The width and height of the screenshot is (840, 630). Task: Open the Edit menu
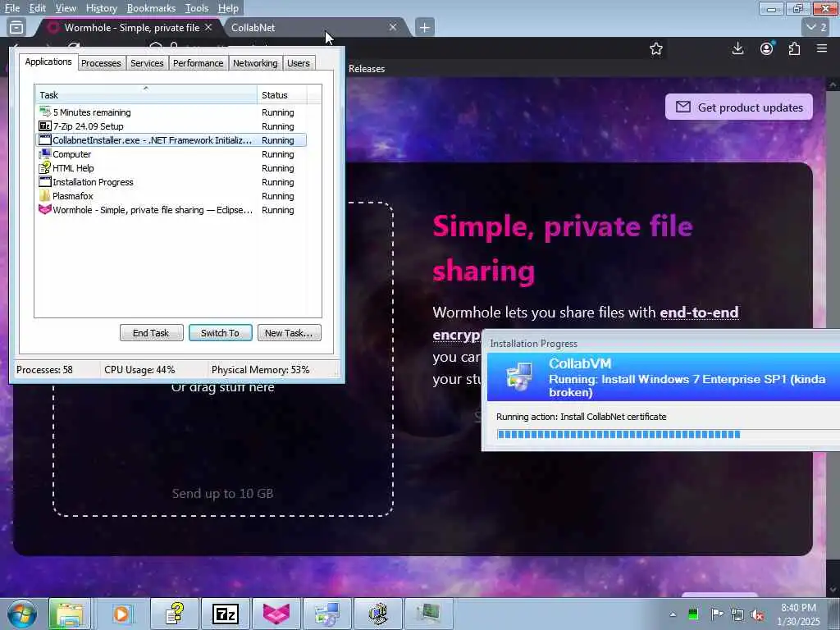point(37,8)
